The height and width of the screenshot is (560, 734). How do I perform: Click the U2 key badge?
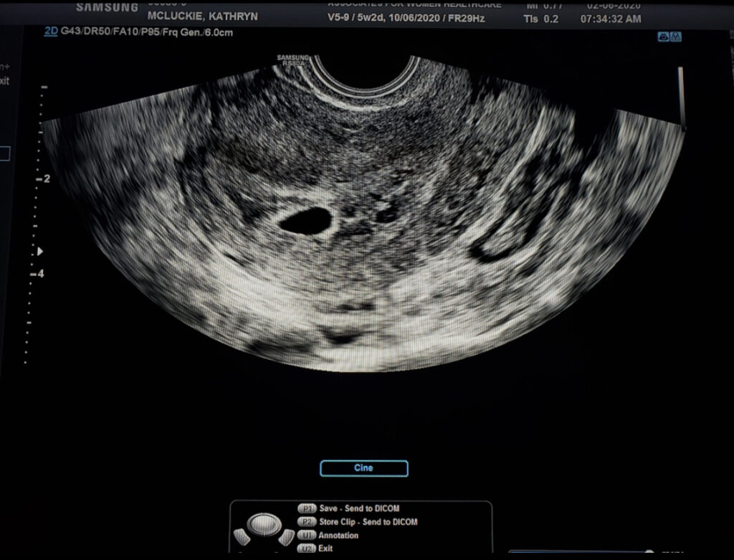click(x=307, y=549)
